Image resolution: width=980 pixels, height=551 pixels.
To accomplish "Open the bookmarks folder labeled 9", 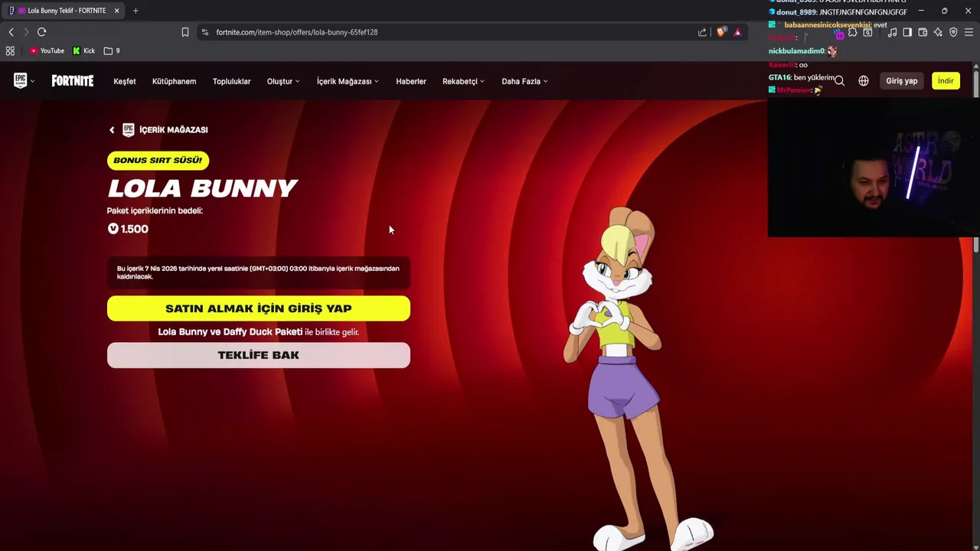I will coord(112,51).
